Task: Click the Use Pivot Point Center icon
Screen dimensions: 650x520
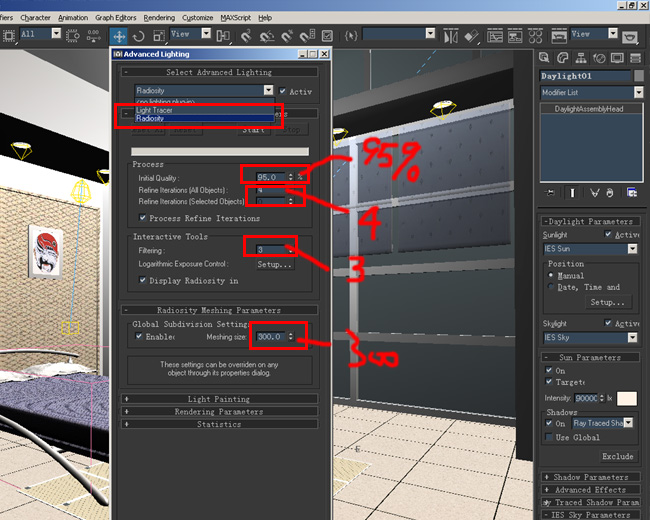Action: point(223,36)
